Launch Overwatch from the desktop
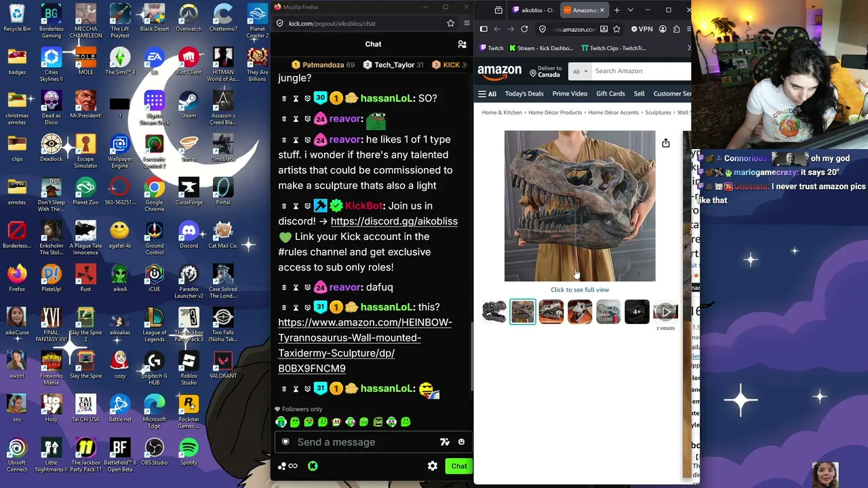This screenshot has width=868, height=488. coord(189,18)
